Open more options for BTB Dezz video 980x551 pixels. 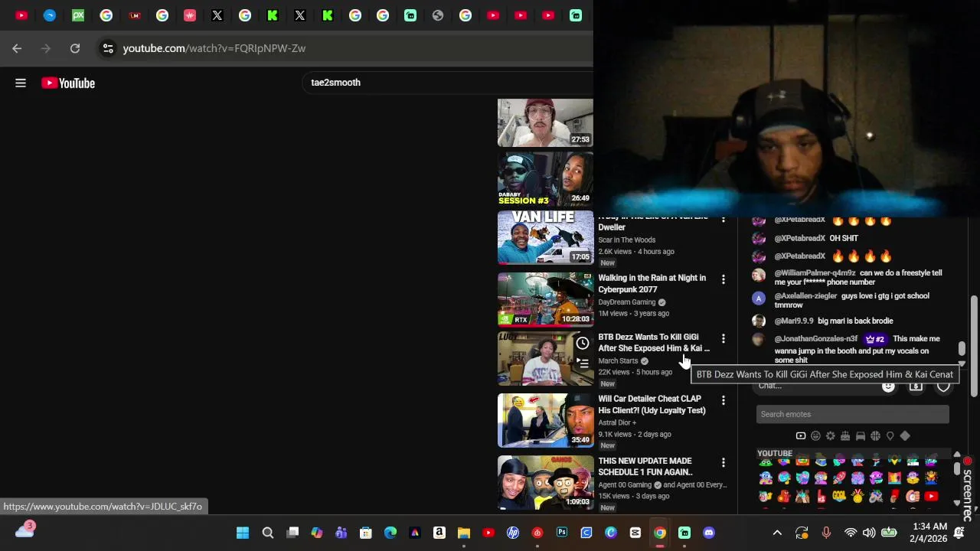(723, 338)
